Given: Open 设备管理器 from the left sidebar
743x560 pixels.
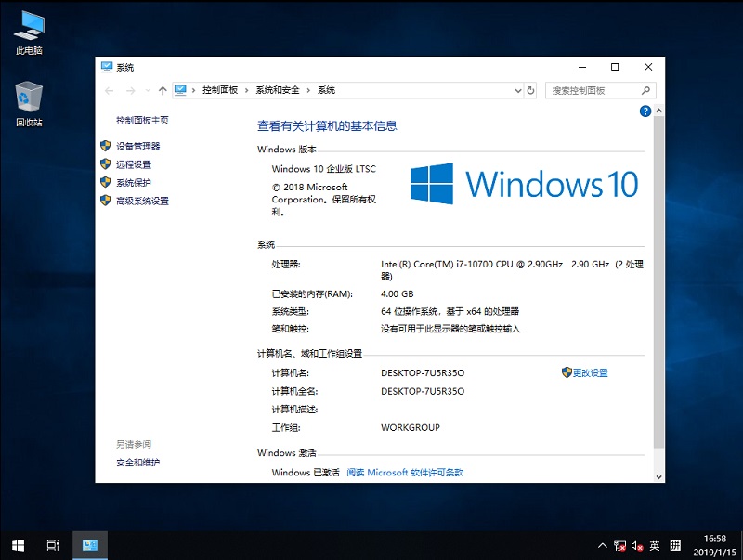Looking at the screenshot, I should (x=137, y=146).
